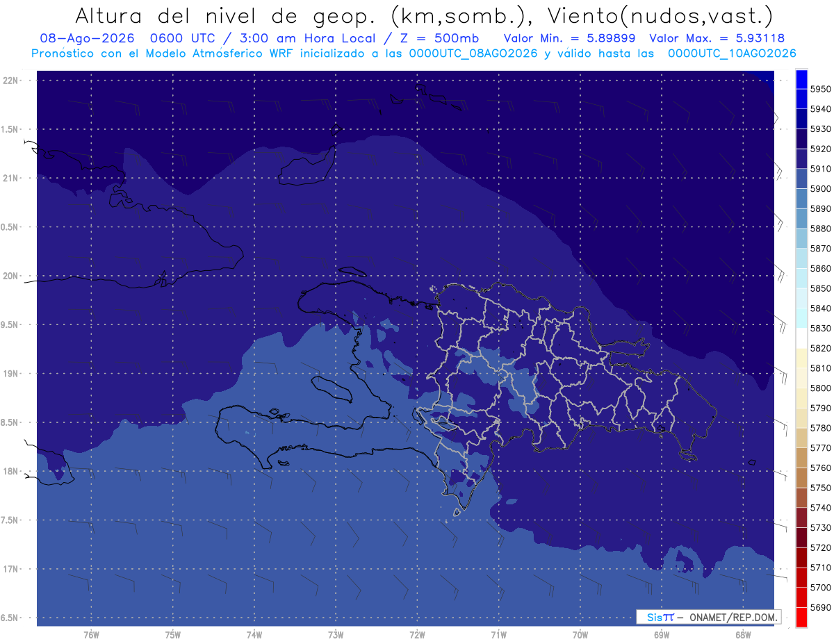834x644 pixels.
Task: Click the colorbar value '5830'
Action: click(821, 328)
